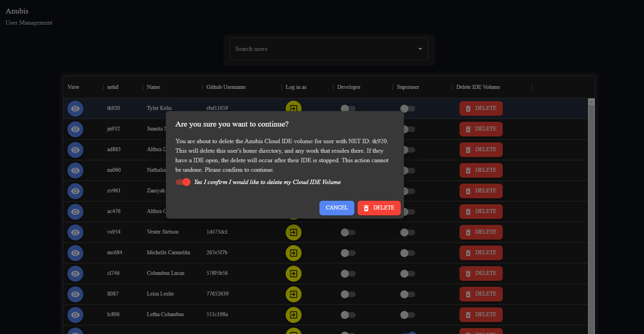Enable Developer for Michelle Carmelita

tap(348, 253)
